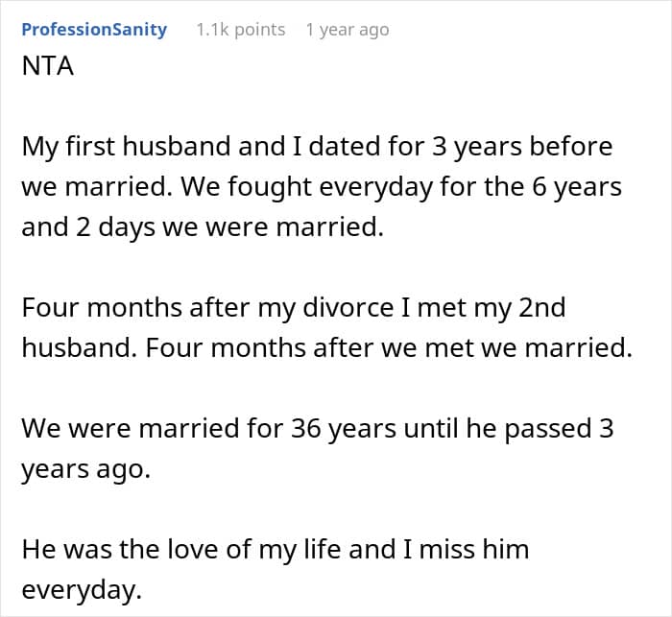Click the final line "everyday."
The height and width of the screenshot is (617, 672).
pyautogui.click(x=82, y=589)
